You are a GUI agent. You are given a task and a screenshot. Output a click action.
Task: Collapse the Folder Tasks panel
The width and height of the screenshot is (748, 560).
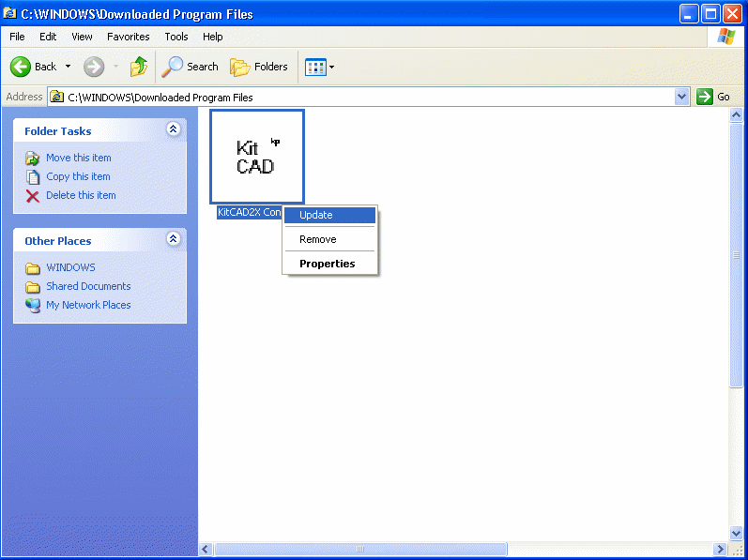point(174,129)
